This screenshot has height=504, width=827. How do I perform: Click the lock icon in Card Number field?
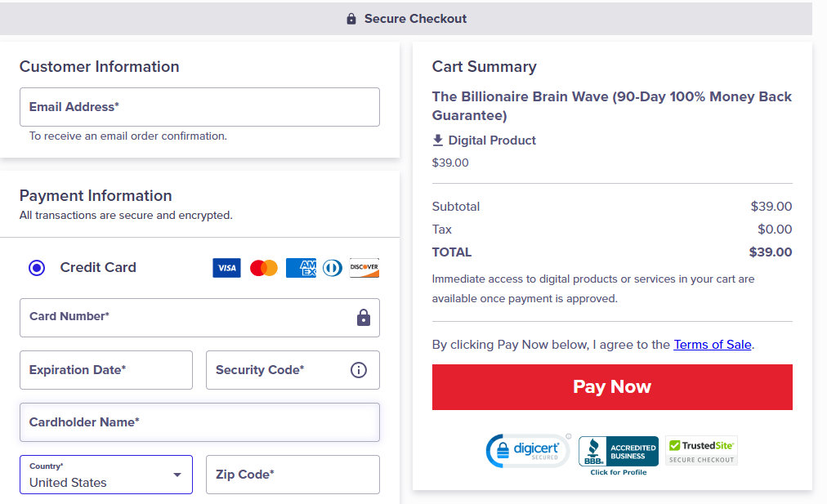pos(363,318)
